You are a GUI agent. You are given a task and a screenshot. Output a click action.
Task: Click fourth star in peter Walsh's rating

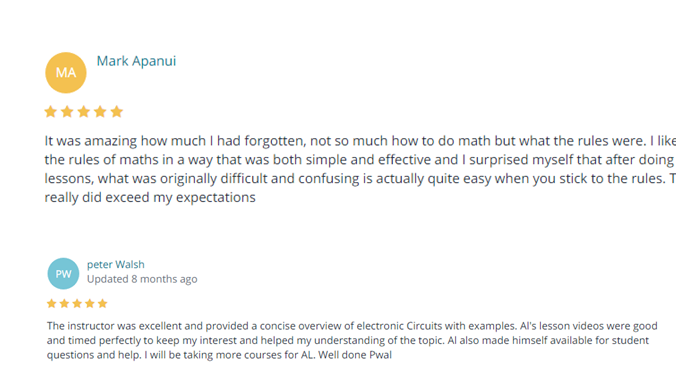(90, 304)
